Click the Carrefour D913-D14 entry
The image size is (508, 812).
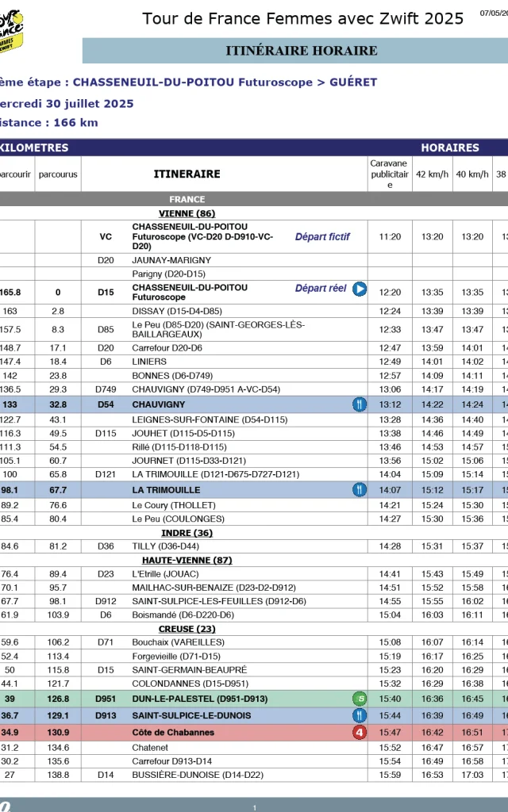tap(171, 761)
